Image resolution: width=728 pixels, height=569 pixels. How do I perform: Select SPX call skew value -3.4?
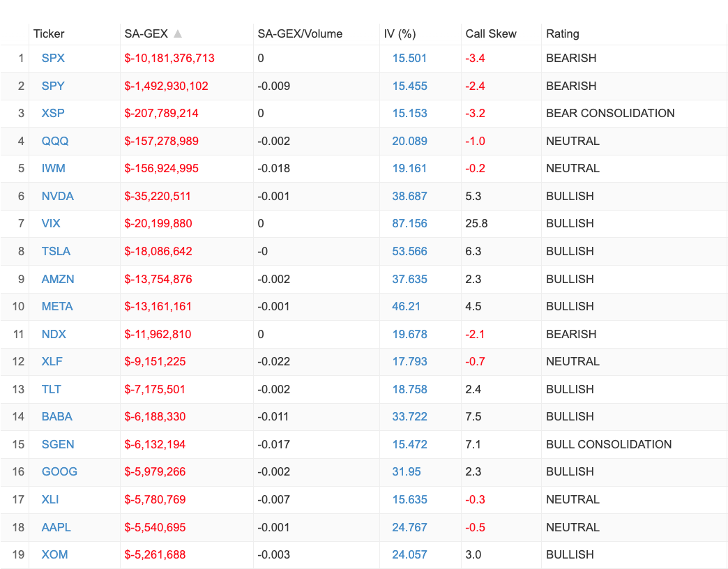coord(476,58)
